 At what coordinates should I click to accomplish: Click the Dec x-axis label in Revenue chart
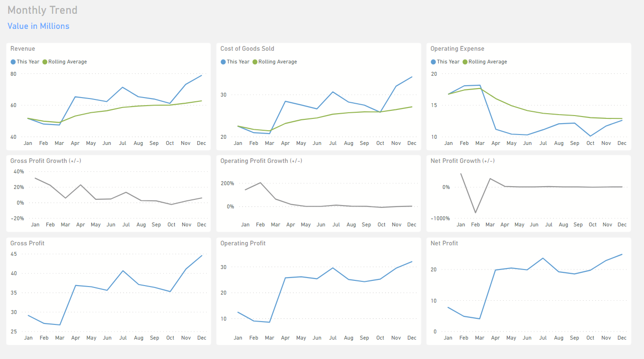[202, 143]
